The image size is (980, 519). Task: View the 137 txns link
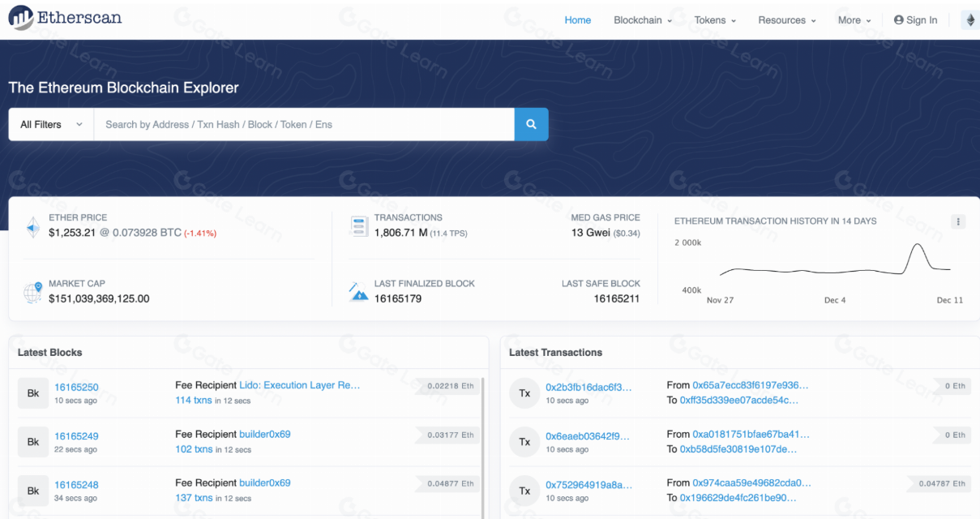pyautogui.click(x=194, y=498)
